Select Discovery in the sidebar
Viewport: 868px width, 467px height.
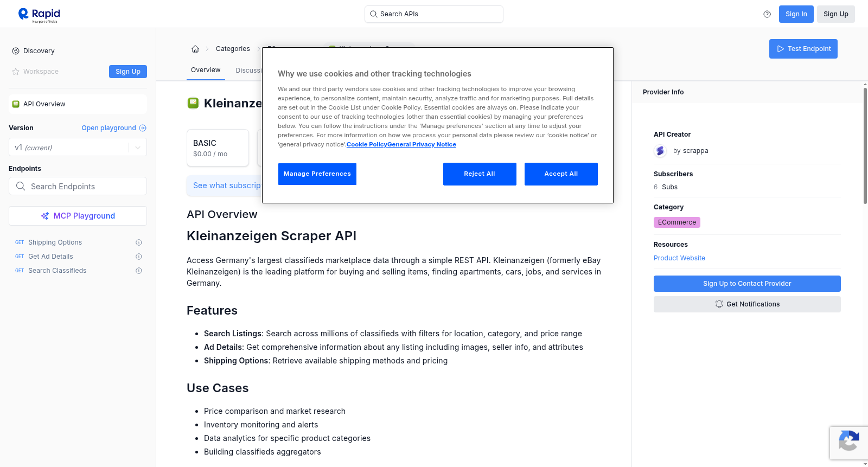[39, 51]
